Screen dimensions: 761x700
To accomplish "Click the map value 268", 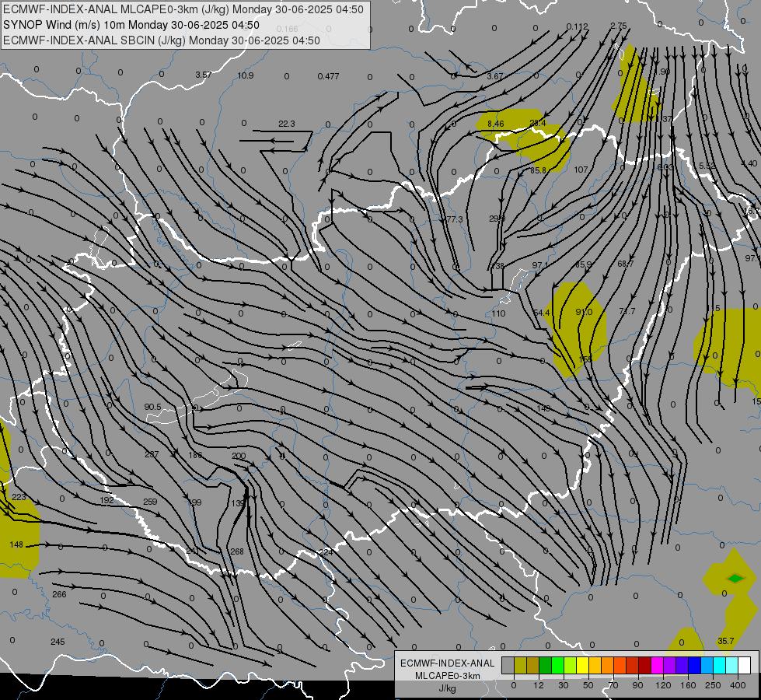I will [237, 551].
